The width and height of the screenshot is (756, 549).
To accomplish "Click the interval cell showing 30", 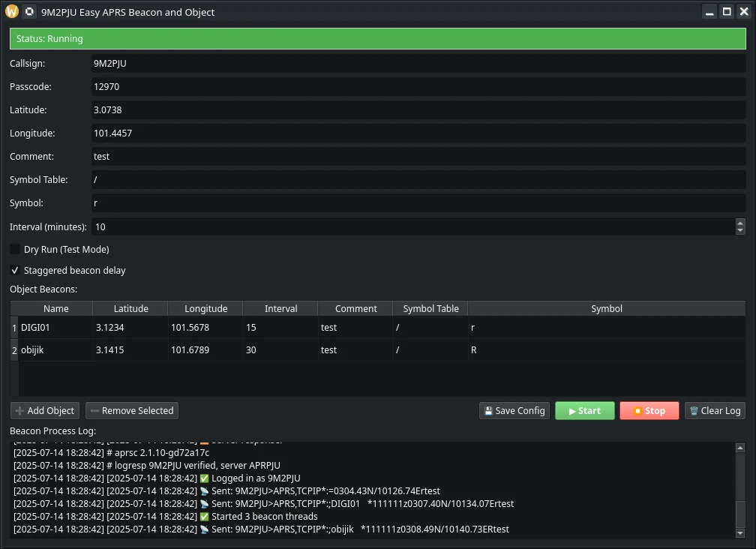I will click(280, 350).
